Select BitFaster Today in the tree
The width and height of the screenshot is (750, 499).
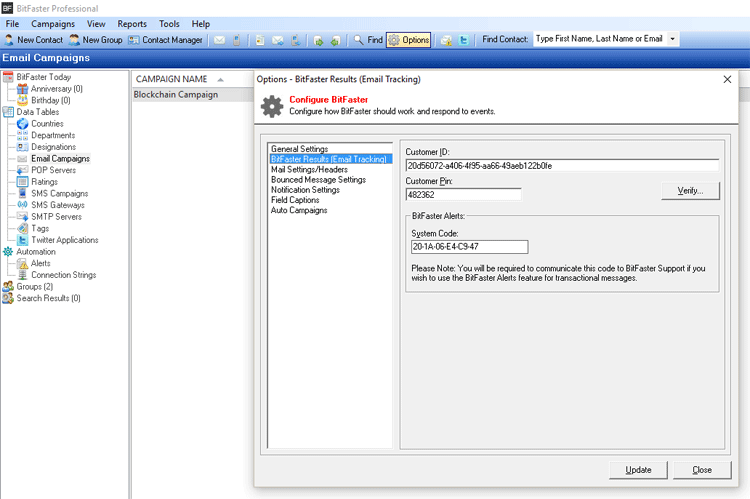44,77
